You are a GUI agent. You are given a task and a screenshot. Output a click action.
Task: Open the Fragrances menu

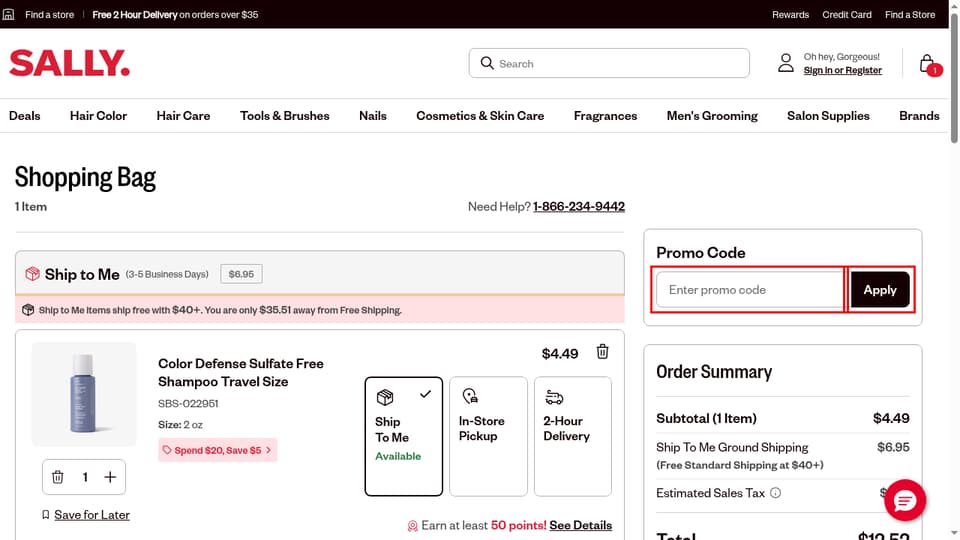606,116
